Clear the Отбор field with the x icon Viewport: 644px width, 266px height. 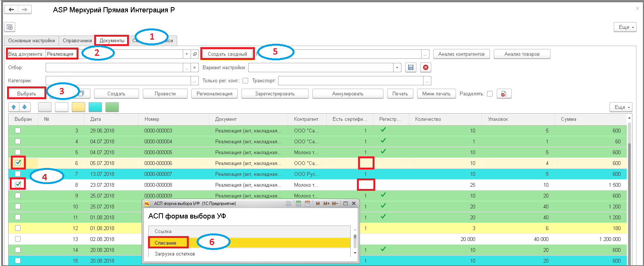coord(194,67)
